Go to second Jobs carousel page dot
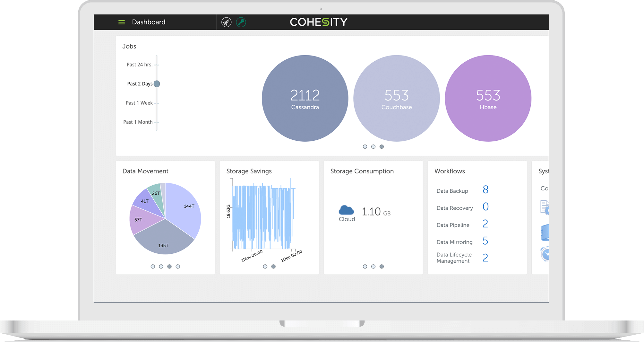This screenshot has height=342, width=644. pos(373,146)
